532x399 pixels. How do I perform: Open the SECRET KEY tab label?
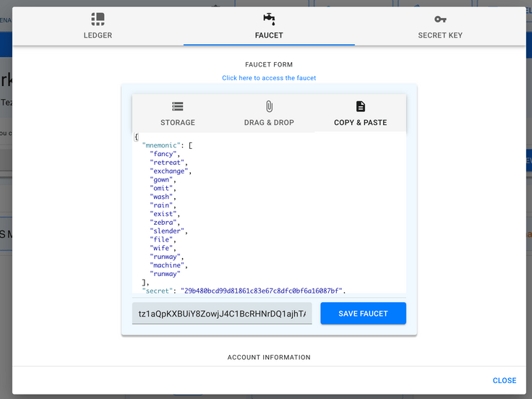(440, 35)
